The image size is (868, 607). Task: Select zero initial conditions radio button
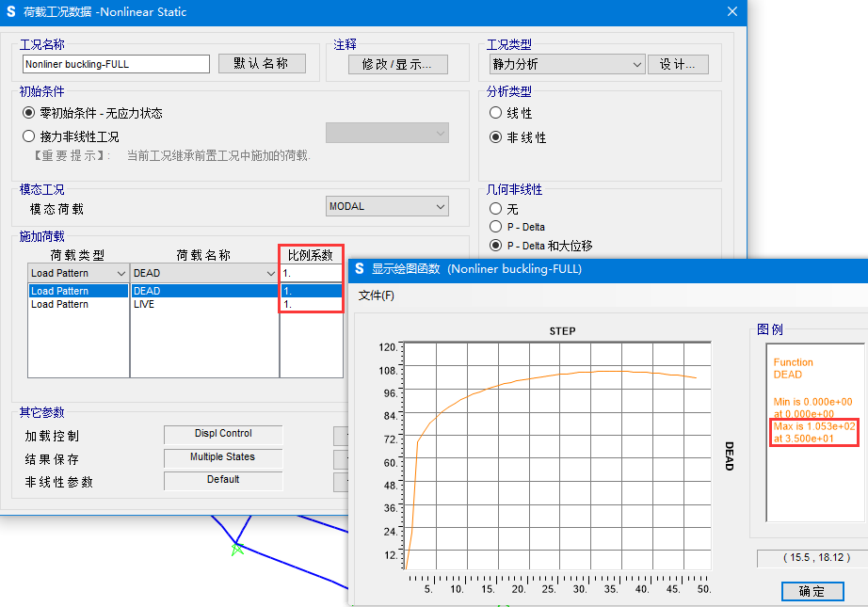click(29, 113)
